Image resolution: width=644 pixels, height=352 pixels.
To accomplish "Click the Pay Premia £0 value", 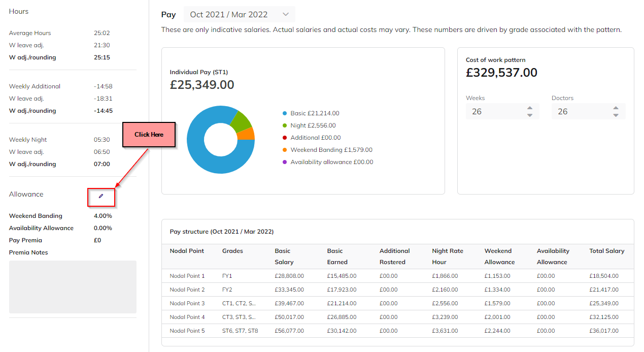I will coord(97,240).
